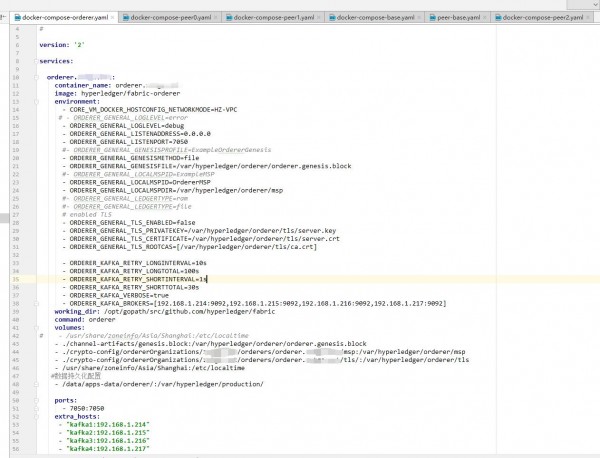Viewport: 600px width, 458px height.
Task: Click the commented ORDERER_GENERAL_LOGLEVEL=error line
Action: (123, 118)
